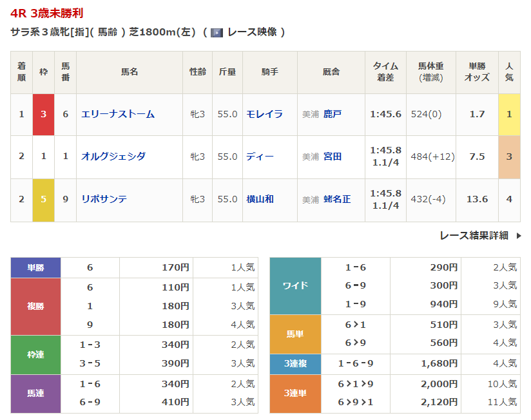
Task: Open trainer 蛯名正 page
Action: (337, 199)
